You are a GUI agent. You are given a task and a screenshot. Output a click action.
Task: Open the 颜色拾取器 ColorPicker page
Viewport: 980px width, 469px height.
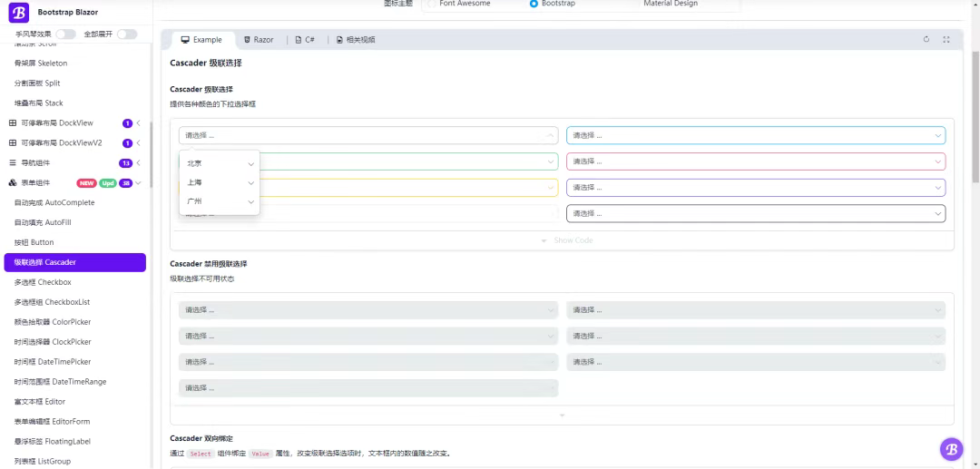(x=53, y=322)
